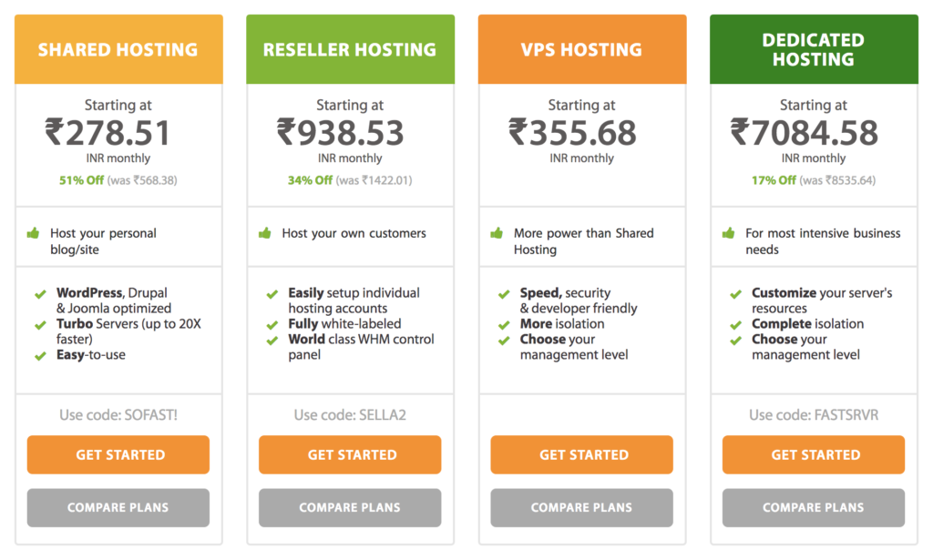Click the checkmark next to Fully white-labeled
This screenshot has height=560, width=933.
click(x=272, y=325)
